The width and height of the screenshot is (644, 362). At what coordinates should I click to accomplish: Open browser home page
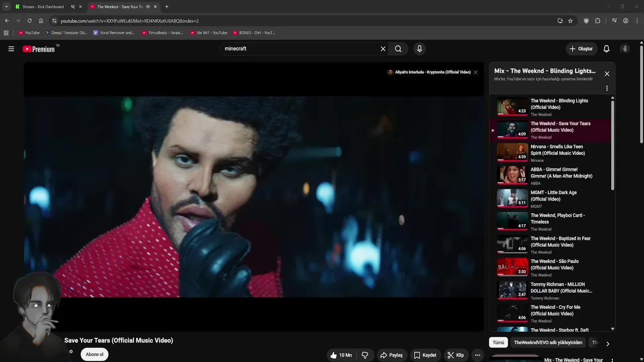41,21
